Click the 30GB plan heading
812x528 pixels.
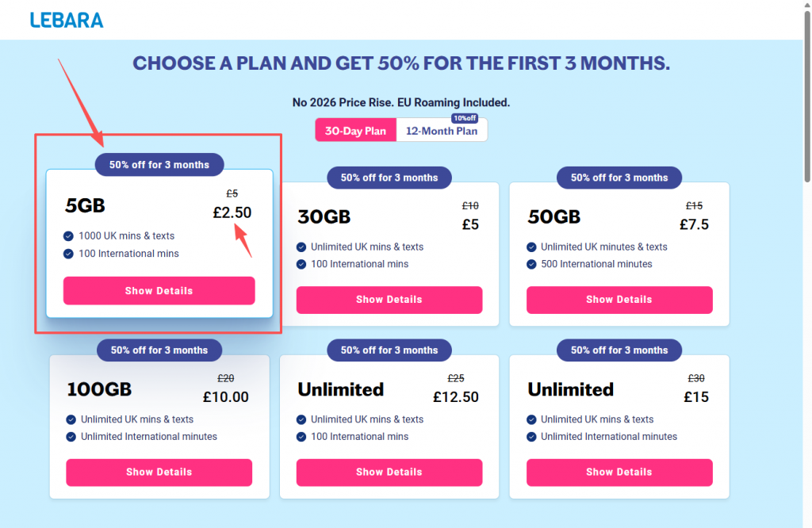pos(324,216)
